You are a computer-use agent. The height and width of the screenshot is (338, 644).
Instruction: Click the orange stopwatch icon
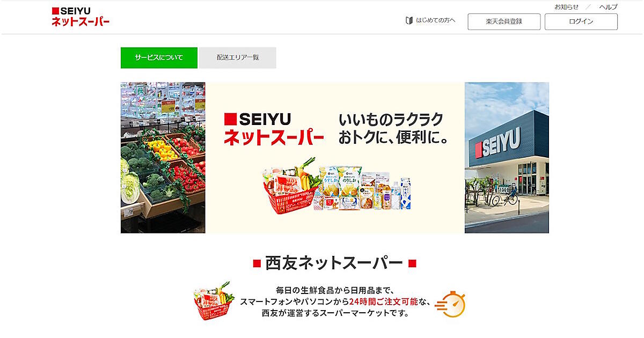click(450, 305)
